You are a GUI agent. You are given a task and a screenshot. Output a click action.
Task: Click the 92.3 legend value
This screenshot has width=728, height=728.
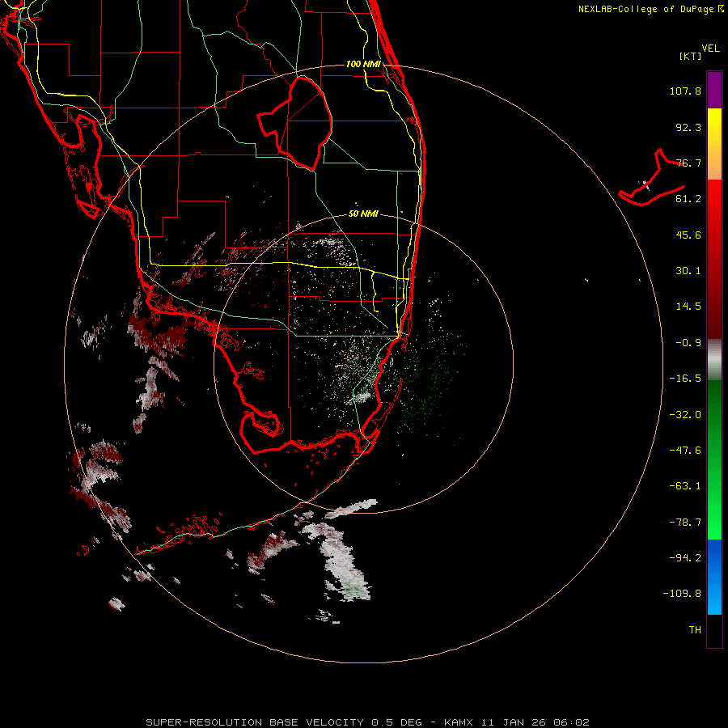(688, 127)
